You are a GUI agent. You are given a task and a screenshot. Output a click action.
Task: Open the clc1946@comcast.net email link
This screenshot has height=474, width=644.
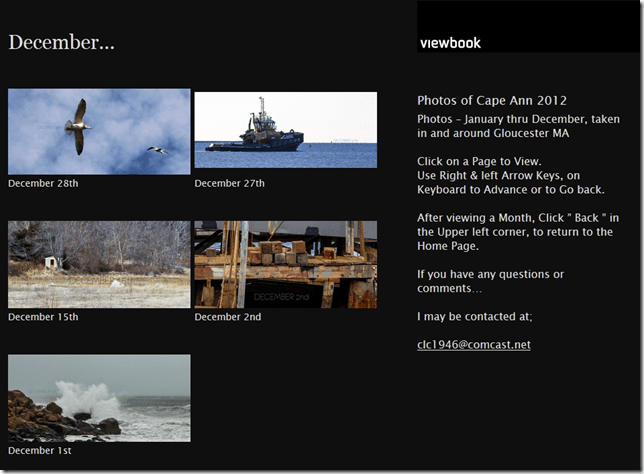click(x=473, y=345)
